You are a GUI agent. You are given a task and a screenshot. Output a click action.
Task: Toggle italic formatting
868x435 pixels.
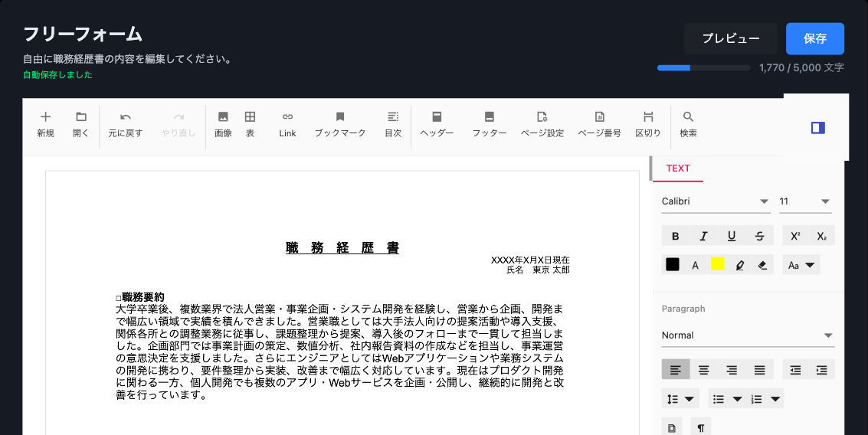point(703,236)
